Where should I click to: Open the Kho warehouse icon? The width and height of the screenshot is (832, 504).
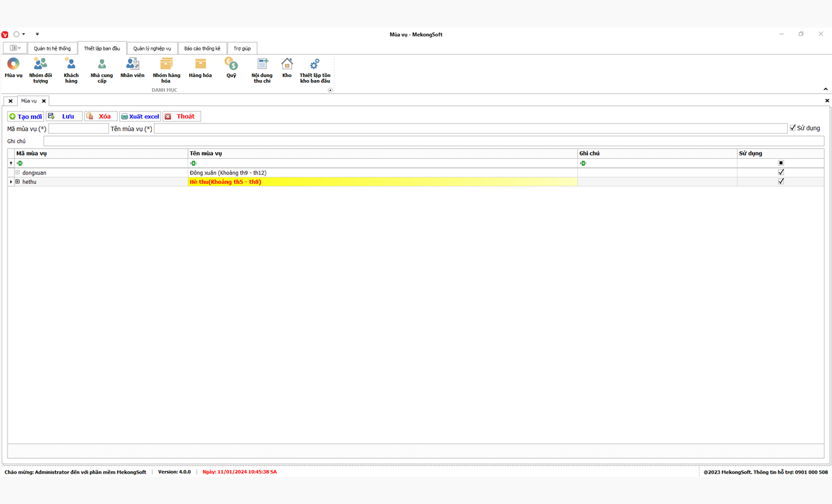[x=287, y=68]
